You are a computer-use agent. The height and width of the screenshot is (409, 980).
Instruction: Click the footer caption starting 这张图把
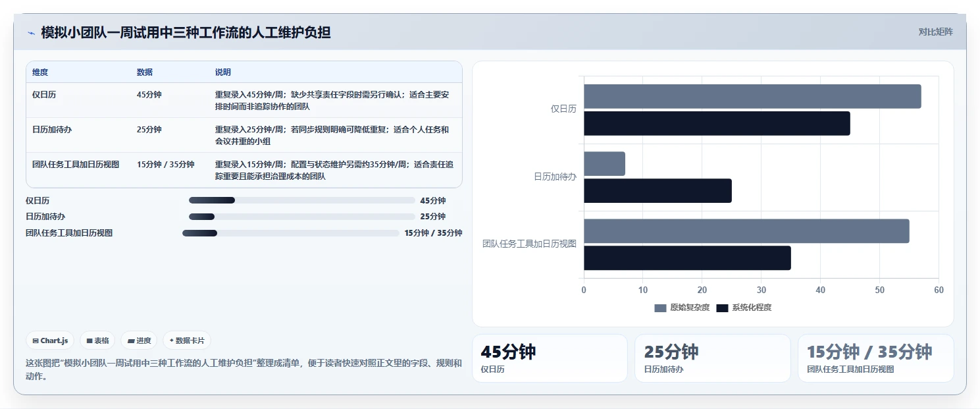coord(244,369)
